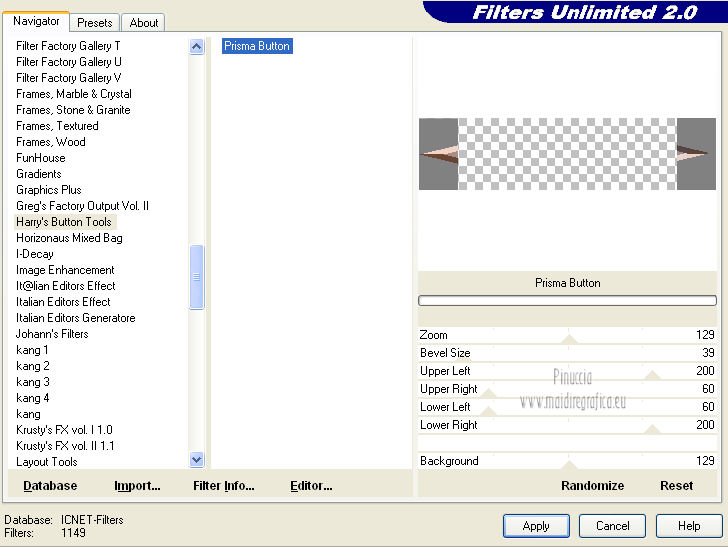Select It@lian Editors Effect
The height and width of the screenshot is (547, 728).
[66, 286]
